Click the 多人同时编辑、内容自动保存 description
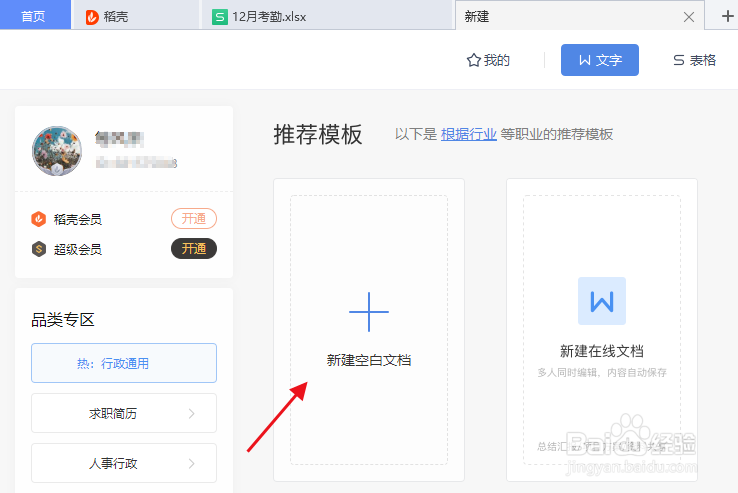 602,372
